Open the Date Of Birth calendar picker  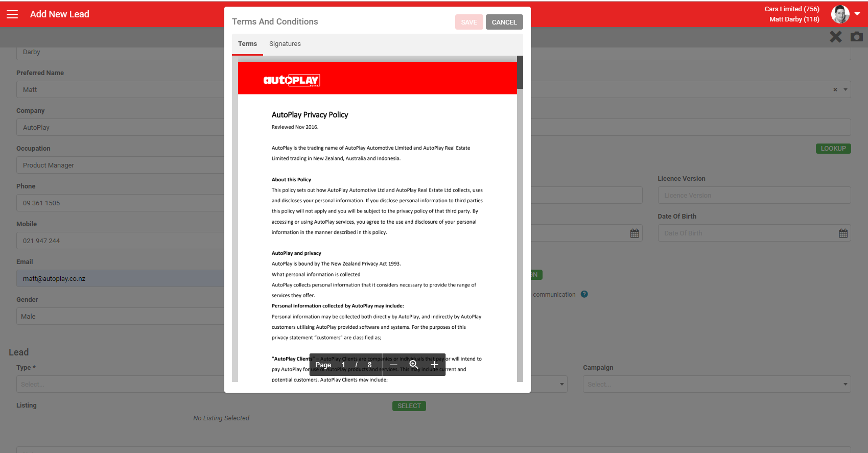[843, 233]
